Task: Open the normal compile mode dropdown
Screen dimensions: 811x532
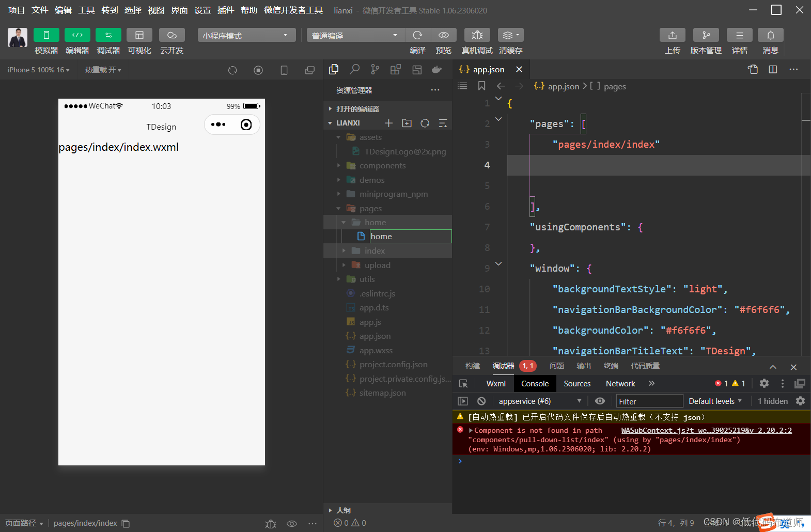Action: click(x=356, y=35)
